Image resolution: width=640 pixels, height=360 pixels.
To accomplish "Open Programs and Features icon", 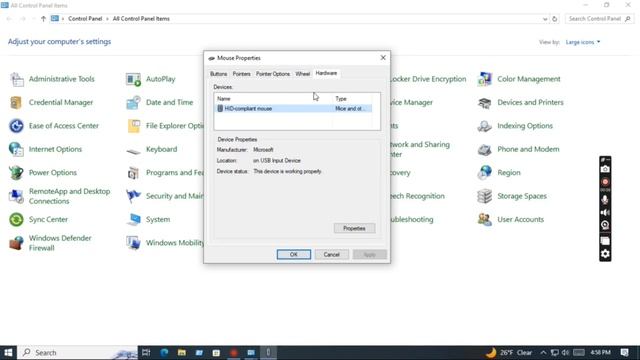I will click(x=133, y=173).
